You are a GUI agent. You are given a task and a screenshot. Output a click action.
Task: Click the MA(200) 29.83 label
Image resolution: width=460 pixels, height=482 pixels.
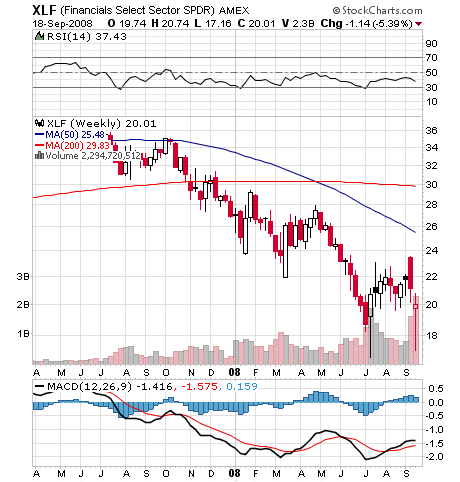[x=77, y=145]
